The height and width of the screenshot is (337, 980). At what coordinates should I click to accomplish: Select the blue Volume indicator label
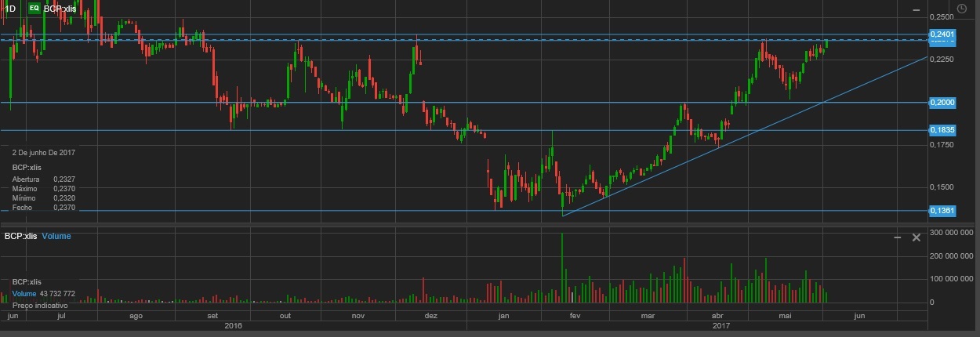(x=56, y=236)
